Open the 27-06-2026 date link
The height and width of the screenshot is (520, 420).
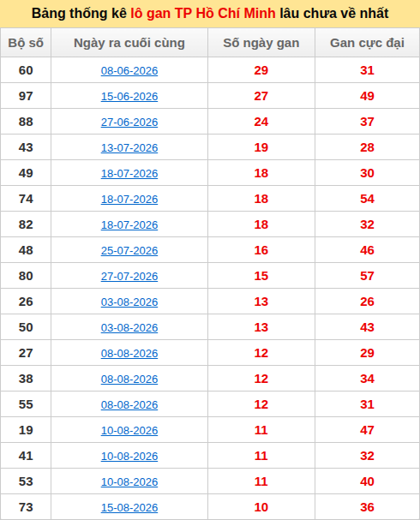click(129, 122)
